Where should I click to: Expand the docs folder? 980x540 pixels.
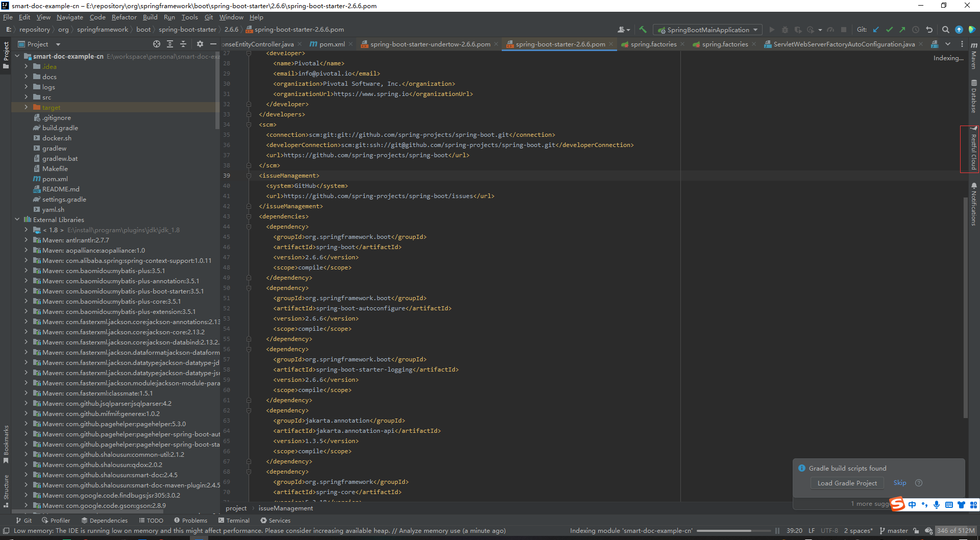(x=26, y=77)
